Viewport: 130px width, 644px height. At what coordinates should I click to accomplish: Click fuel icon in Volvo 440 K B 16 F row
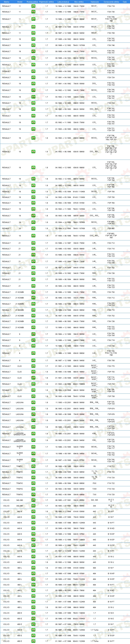33,511
